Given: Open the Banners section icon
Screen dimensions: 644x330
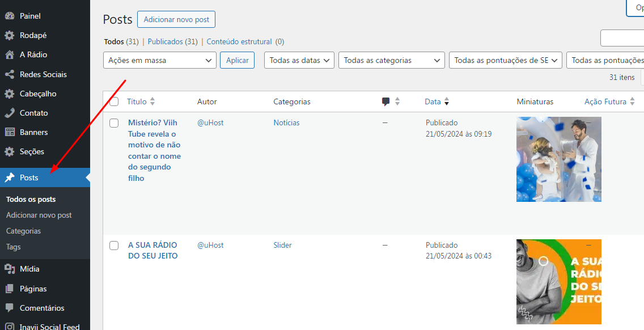Looking at the screenshot, I should coord(11,132).
